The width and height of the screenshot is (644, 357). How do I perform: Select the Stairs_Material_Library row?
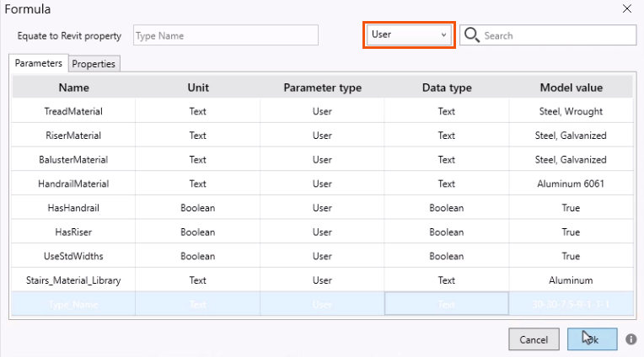point(74,280)
